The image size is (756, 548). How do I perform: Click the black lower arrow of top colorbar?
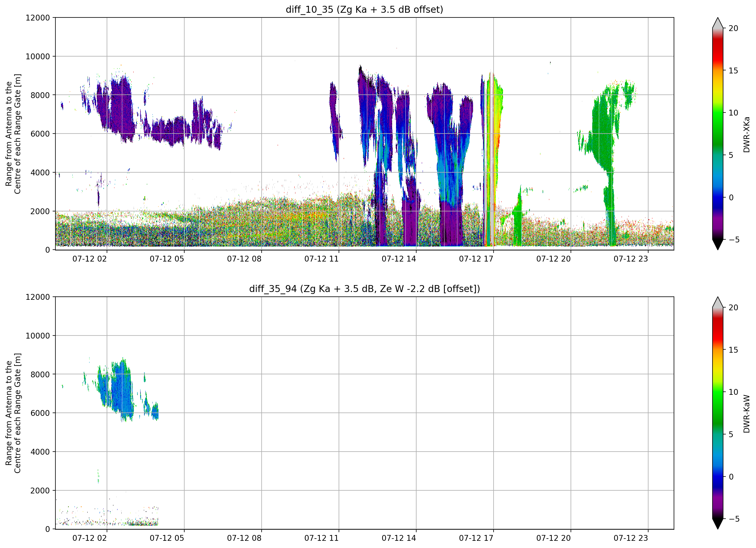(x=718, y=244)
